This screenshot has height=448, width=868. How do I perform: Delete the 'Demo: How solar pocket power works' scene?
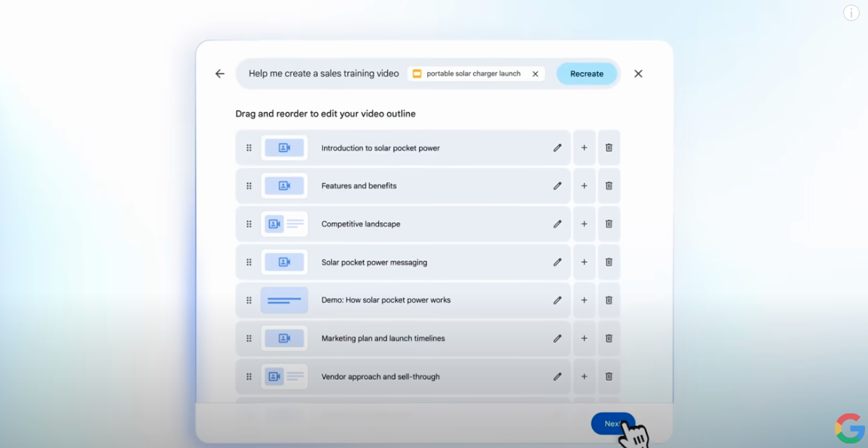coord(609,300)
